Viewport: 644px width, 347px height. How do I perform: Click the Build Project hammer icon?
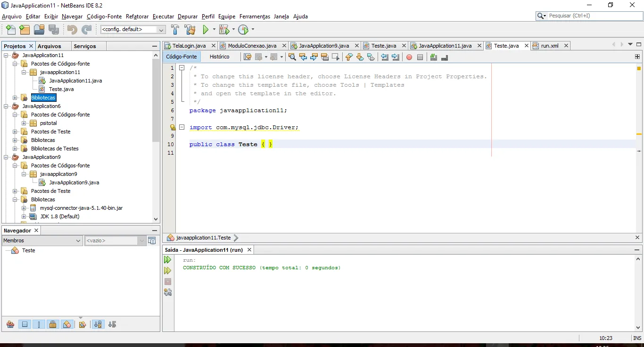(x=175, y=30)
